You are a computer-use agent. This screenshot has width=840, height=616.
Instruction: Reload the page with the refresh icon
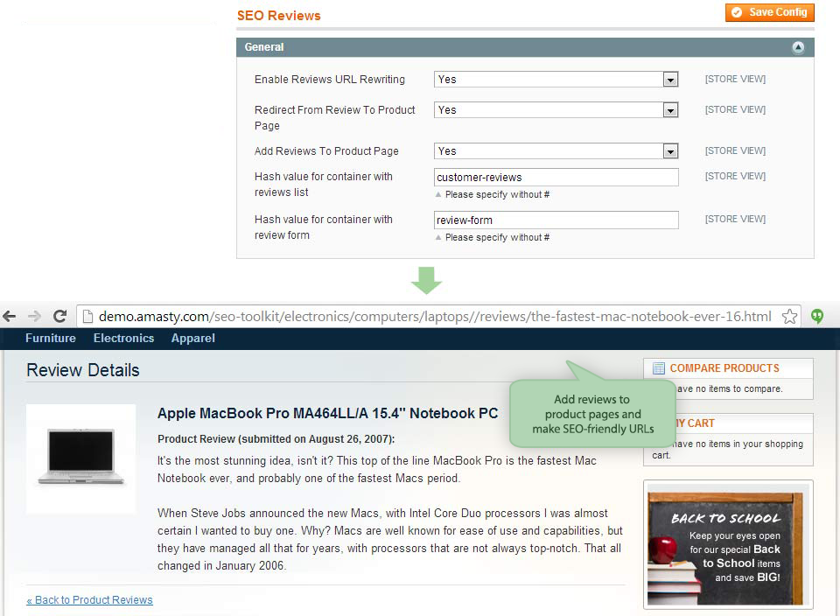60,316
